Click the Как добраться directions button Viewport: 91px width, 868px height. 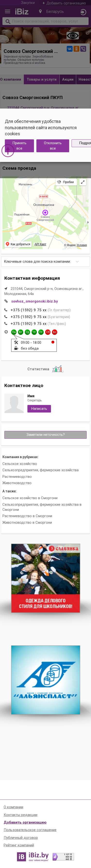[x=18, y=244]
